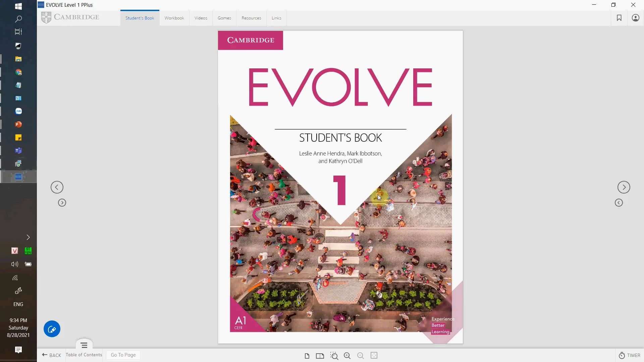Screen dimensions: 644x362
Task: Go to the previous page with the arrow
Action: [x=57, y=187]
